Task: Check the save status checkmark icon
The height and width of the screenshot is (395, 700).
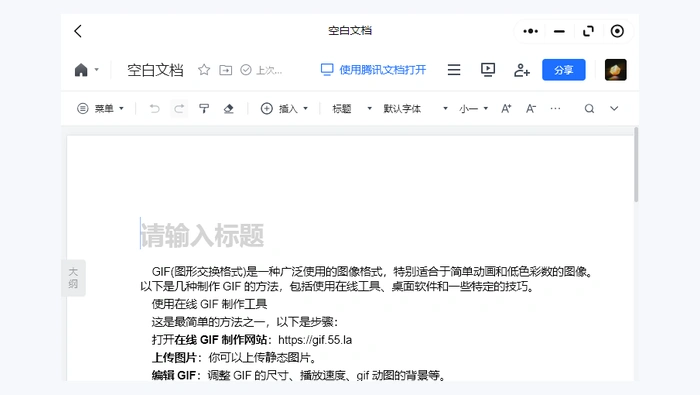Action: [x=246, y=70]
